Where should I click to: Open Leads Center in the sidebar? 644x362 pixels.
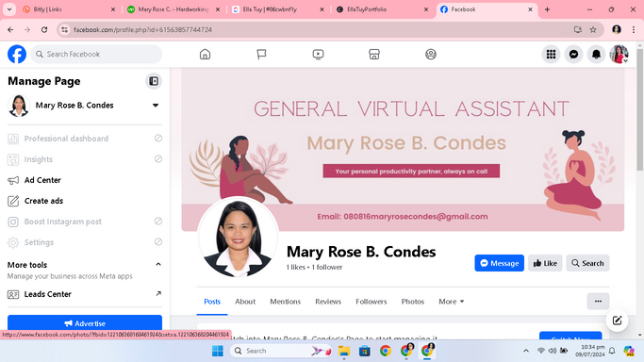(x=85, y=294)
